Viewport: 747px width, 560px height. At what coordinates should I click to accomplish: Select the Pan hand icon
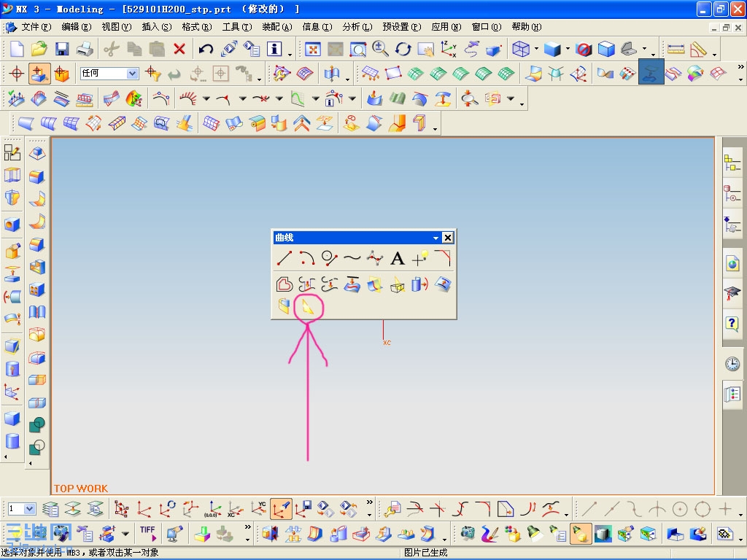(425, 49)
